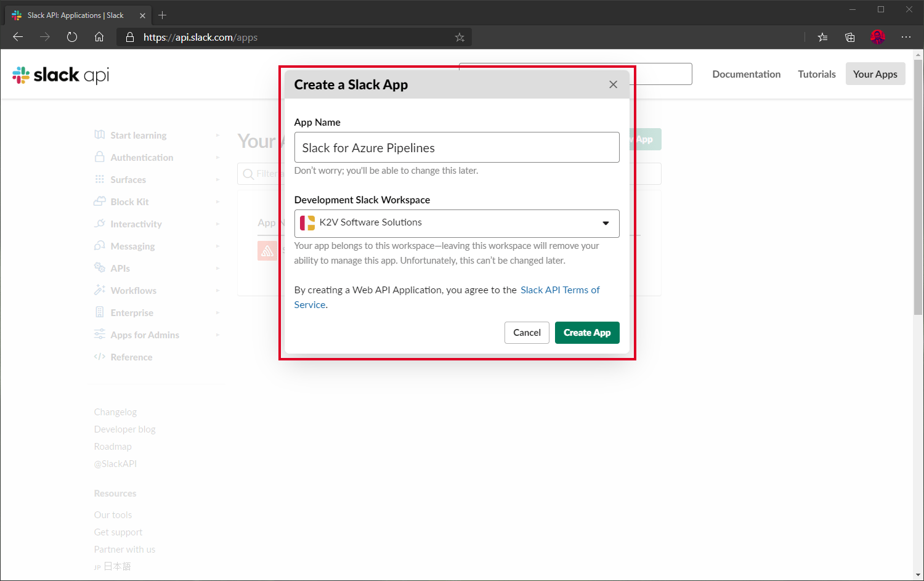Open a new browser tab

163,15
